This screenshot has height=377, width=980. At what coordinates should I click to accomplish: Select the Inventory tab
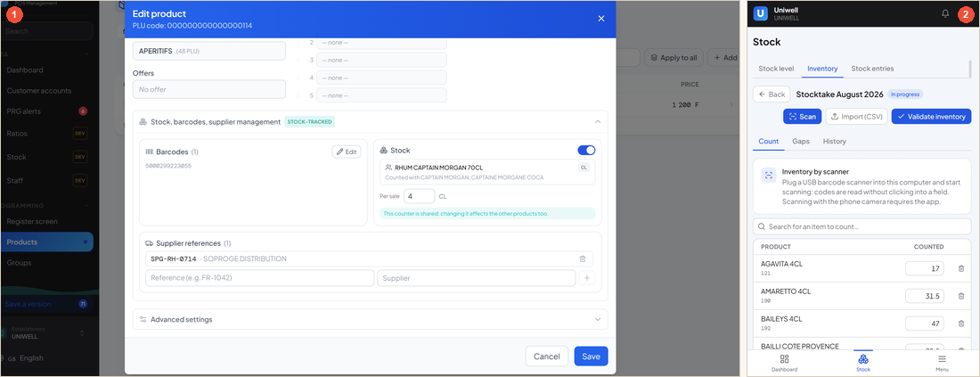[822, 69]
